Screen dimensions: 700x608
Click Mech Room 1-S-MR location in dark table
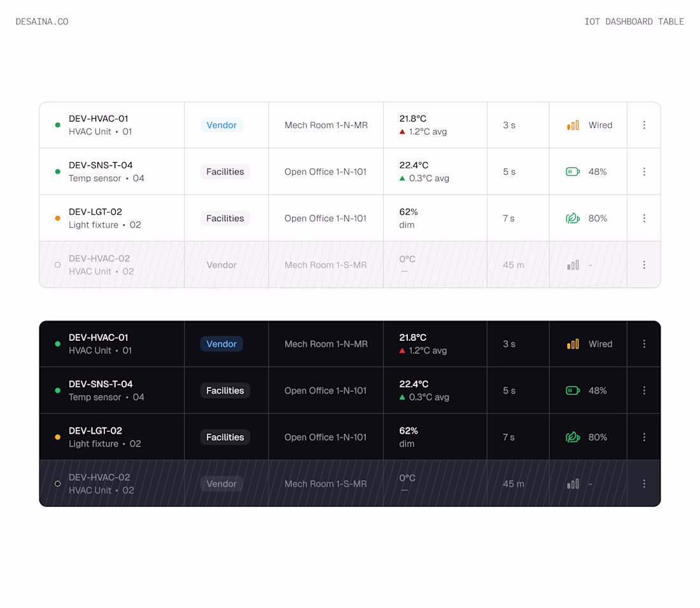(x=325, y=484)
